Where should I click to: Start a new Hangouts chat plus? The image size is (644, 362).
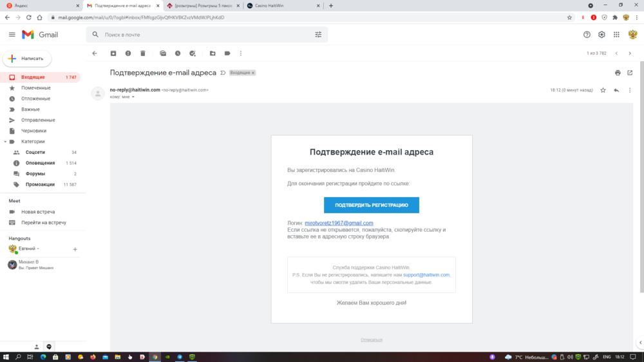click(x=75, y=249)
